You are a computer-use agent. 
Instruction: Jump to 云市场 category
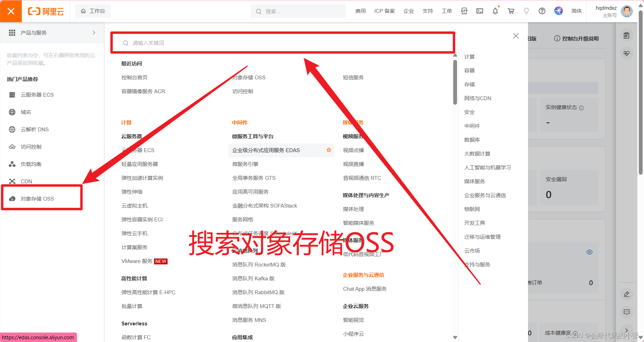(x=472, y=251)
